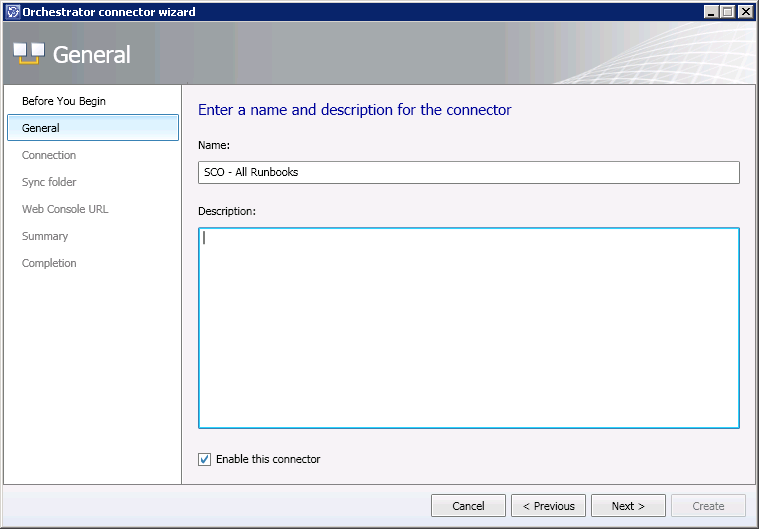Uncheck the Enable this connector checkbox
The image size is (759, 529).
tap(205, 459)
